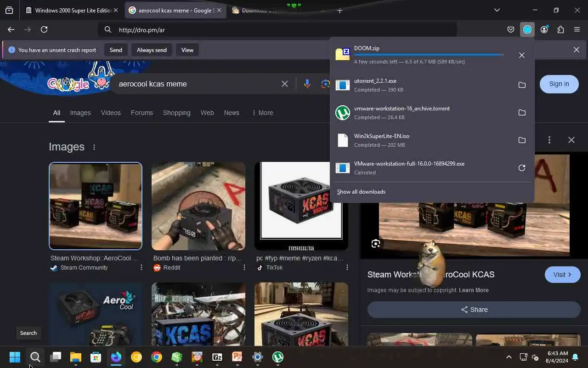Open the Firefox hamburger menu

click(577, 29)
